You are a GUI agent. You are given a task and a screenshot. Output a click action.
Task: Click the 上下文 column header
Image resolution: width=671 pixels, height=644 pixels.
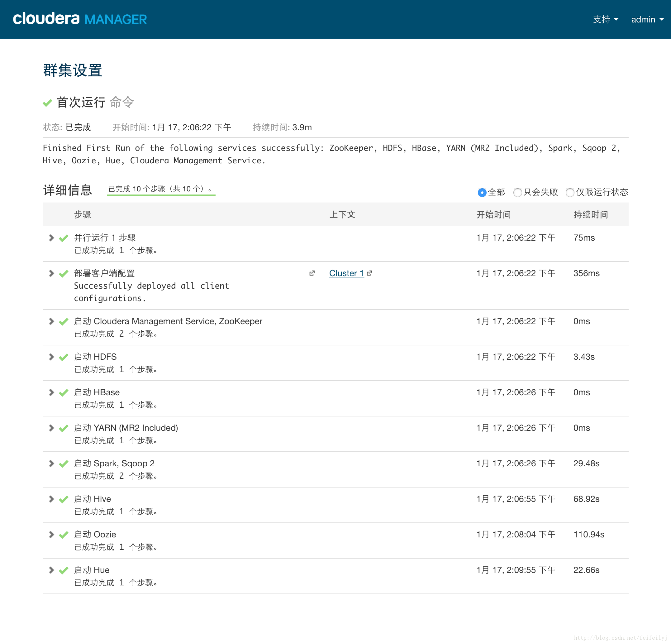coord(342,215)
